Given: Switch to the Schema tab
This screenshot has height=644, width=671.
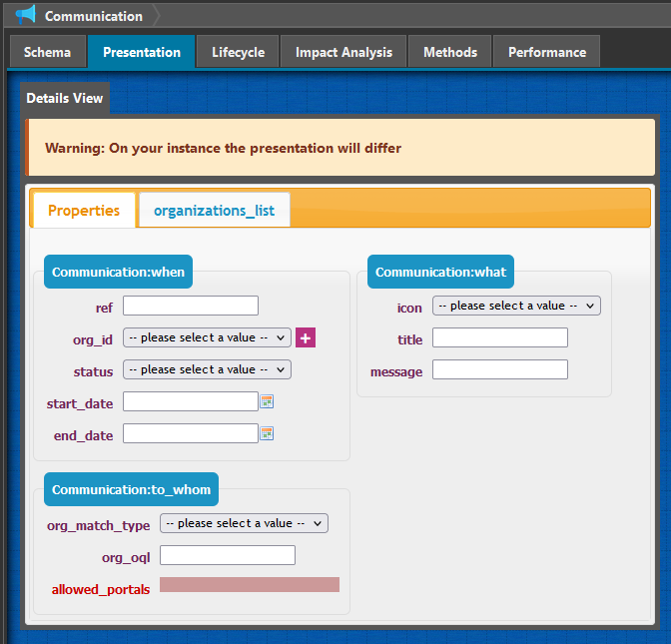Looking at the screenshot, I should pos(47,52).
